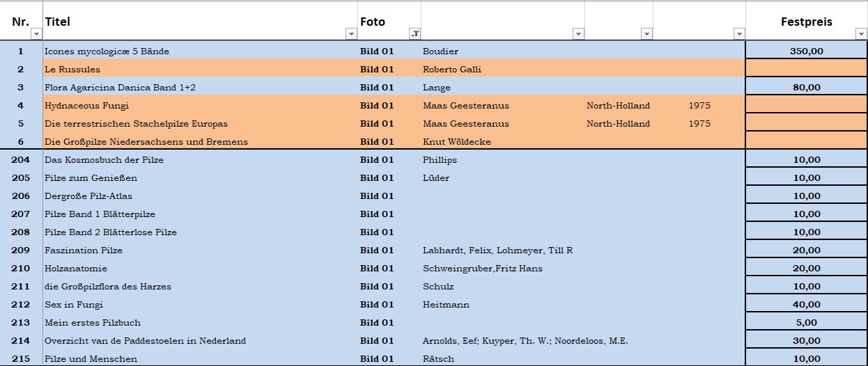Select the empty orange Festpreis cell for Hydnaceous Fungi

(x=806, y=106)
